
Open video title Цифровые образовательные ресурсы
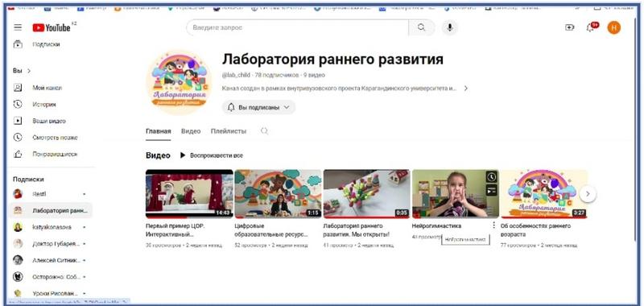click(x=271, y=230)
